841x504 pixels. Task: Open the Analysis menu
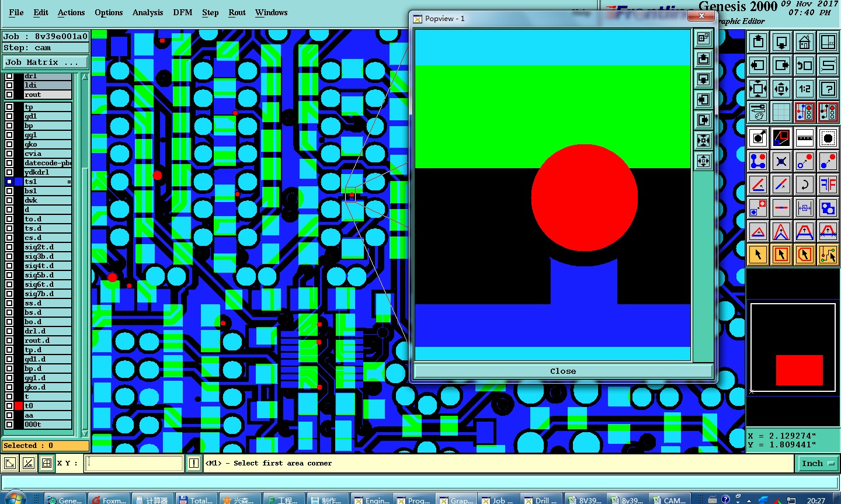coord(148,12)
